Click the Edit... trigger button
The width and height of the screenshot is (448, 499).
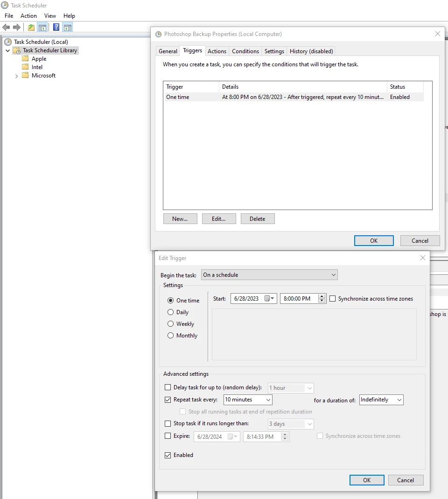(x=219, y=219)
